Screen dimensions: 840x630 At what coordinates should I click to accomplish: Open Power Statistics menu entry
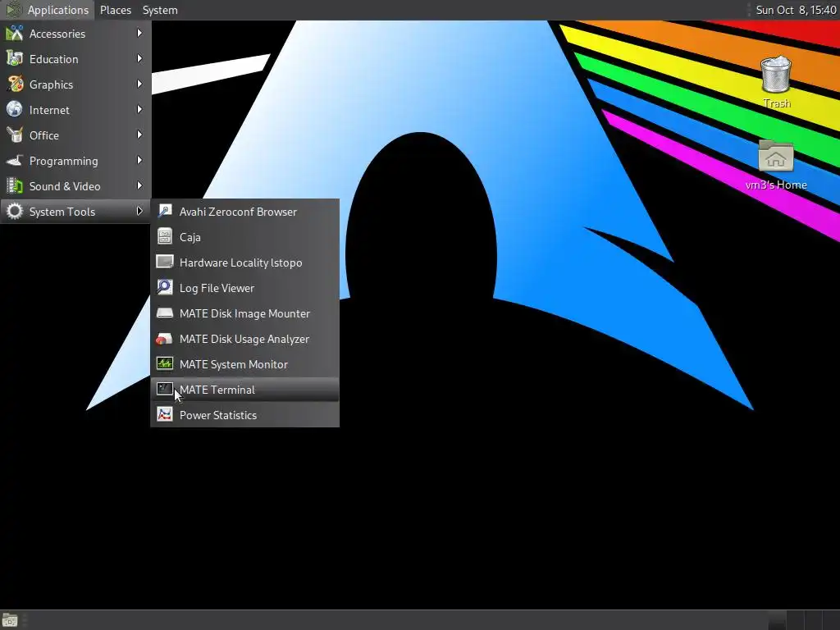click(x=244, y=415)
